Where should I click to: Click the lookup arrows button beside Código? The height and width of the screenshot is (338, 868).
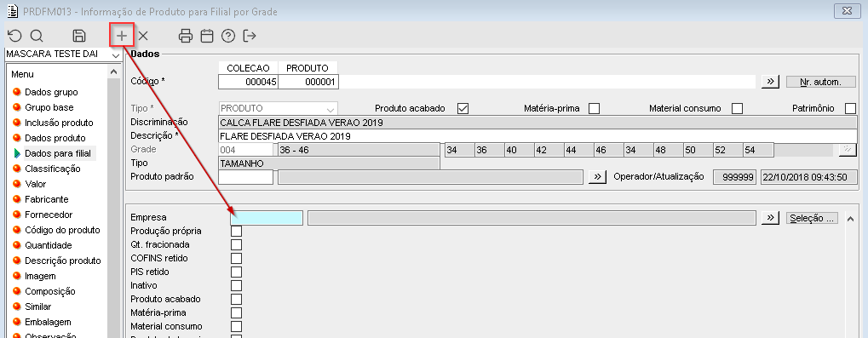click(x=770, y=82)
